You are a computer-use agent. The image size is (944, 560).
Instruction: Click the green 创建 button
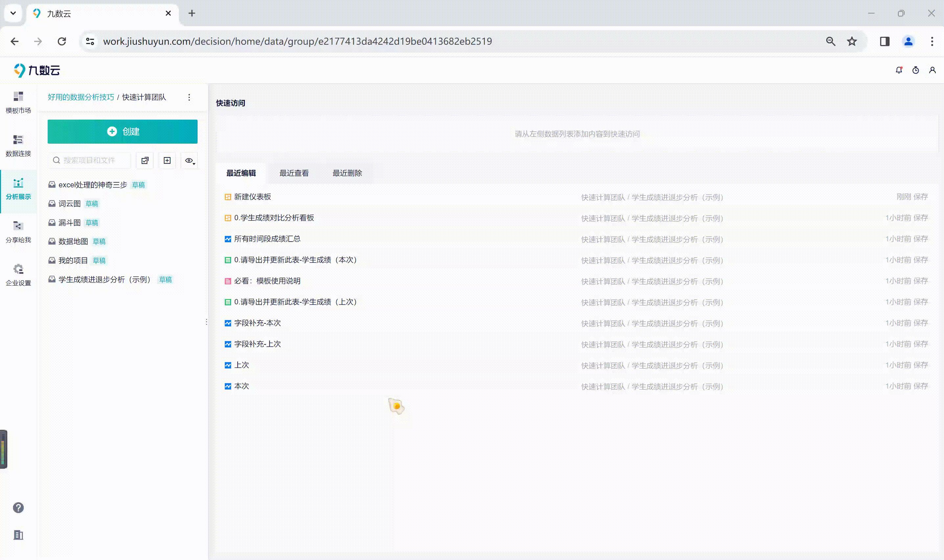tap(122, 132)
